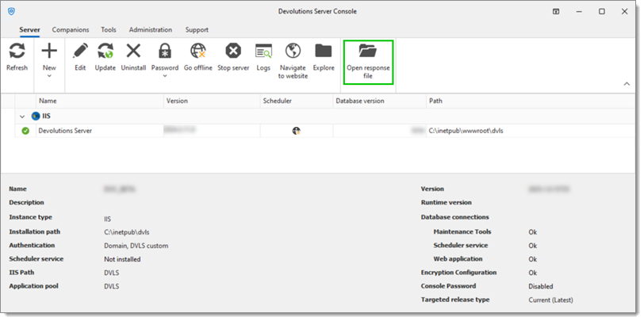Image resolution: width=644 pixels, height=321 pixels.
Task: Sort by the Name column header
Action: pos(100,101)
